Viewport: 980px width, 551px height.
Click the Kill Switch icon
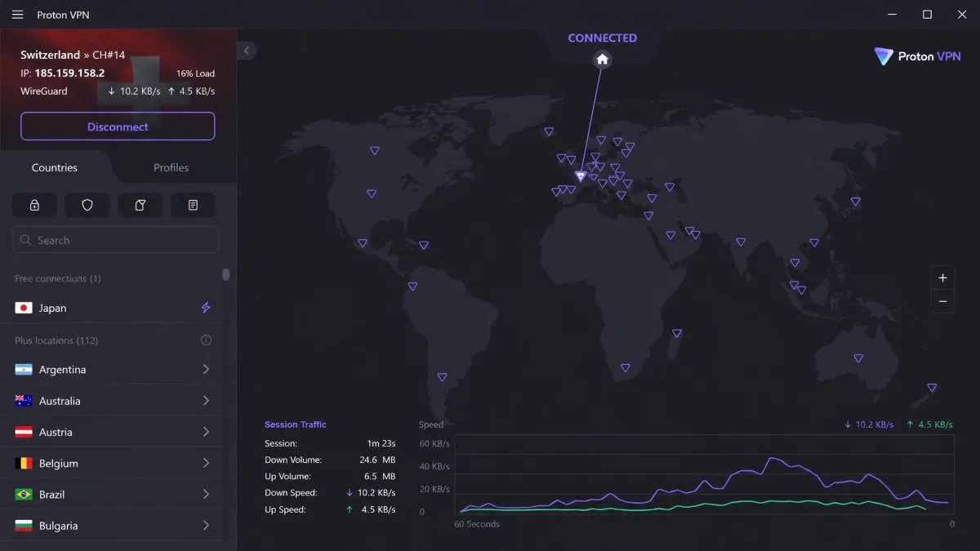140,206
